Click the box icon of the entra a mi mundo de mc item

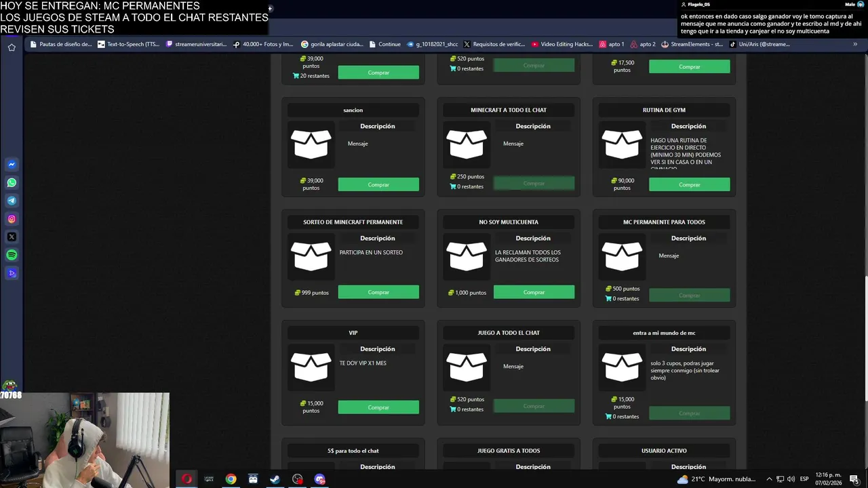click(622, 367)
